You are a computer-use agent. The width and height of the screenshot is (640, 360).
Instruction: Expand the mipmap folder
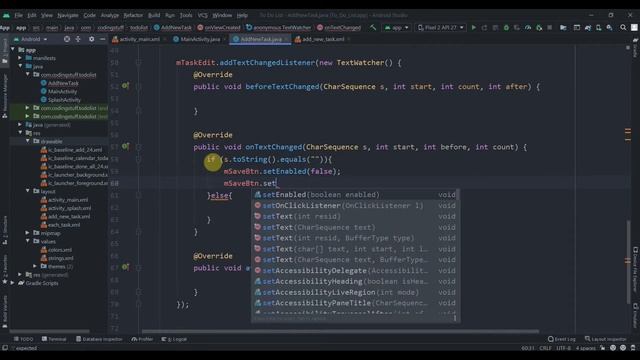point(28,233)
